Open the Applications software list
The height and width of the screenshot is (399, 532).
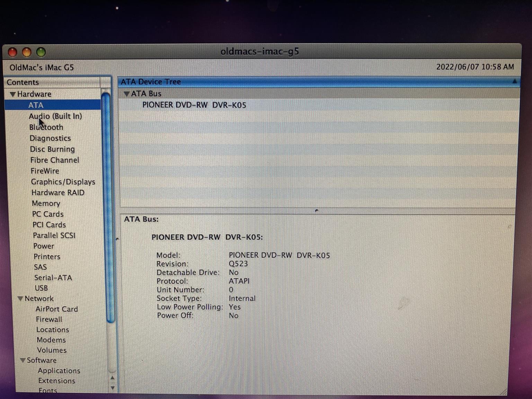tap(59, 371)
